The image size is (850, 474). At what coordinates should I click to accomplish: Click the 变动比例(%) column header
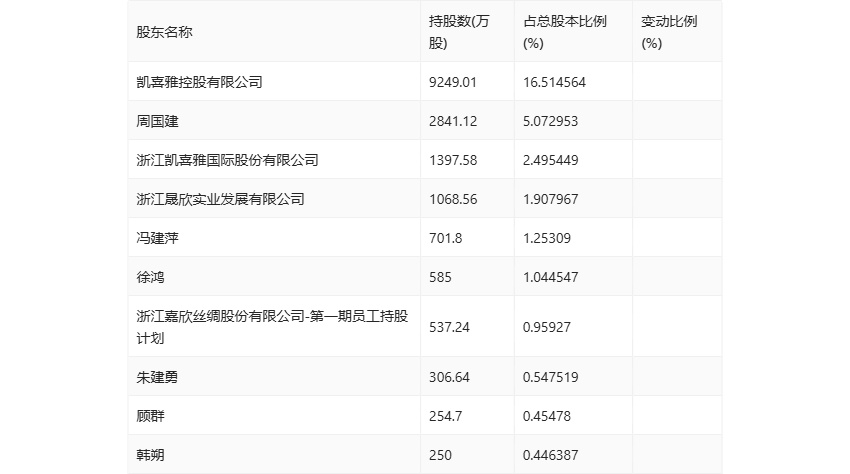pyautogui.click(x=668, y=32)
